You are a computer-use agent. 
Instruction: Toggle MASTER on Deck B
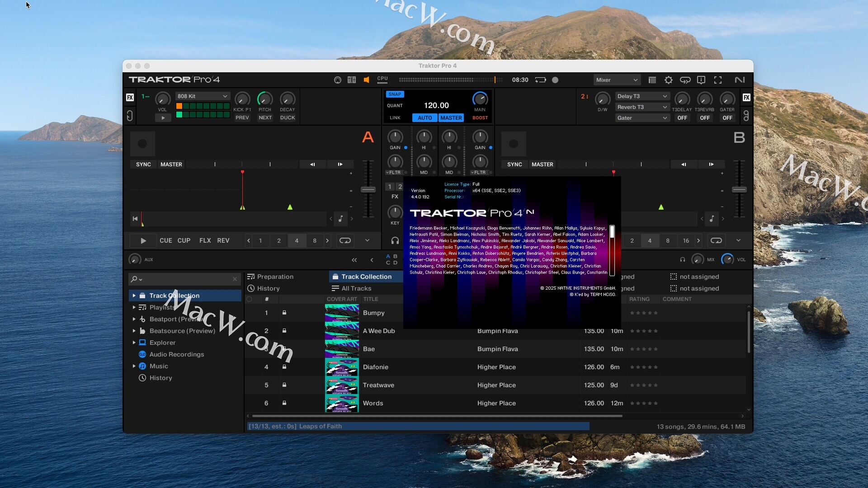pos(542,164)
